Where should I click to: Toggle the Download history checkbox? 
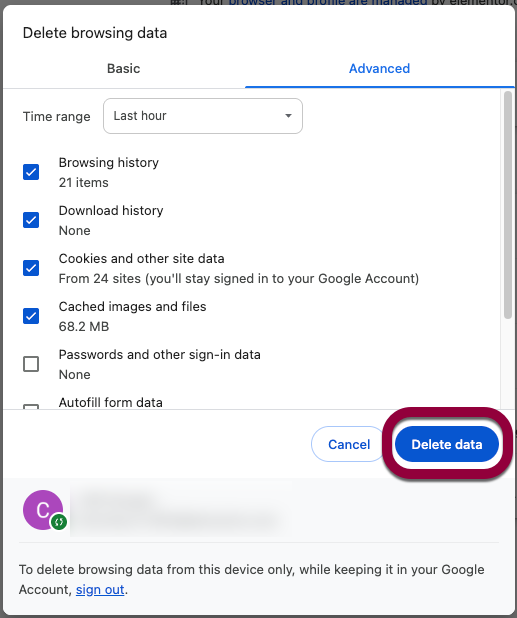[x=31, y=220]
